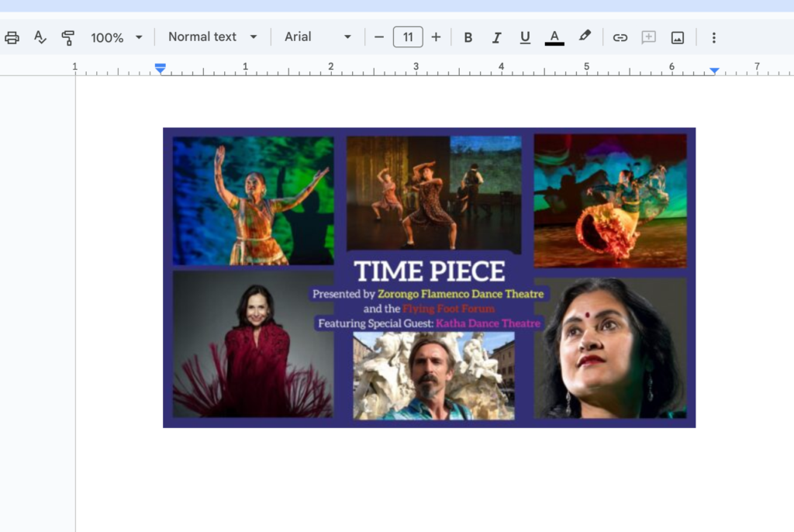Activate the Paint format tool
Screen dimensions: 794x532
[68, 37]
